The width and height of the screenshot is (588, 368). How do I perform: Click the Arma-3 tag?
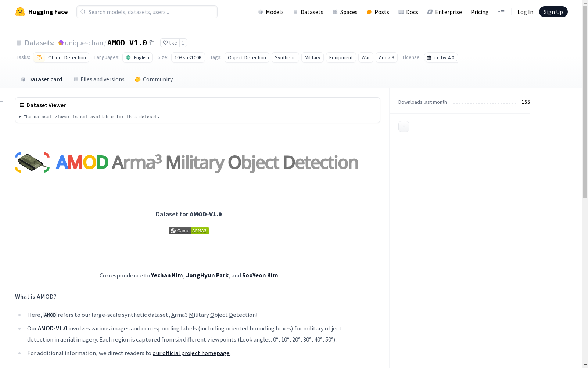click(387, 57)
